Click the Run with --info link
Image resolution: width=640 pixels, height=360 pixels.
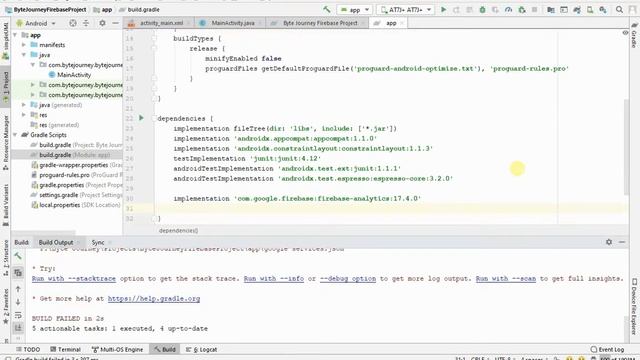click(x=274, y=279)
